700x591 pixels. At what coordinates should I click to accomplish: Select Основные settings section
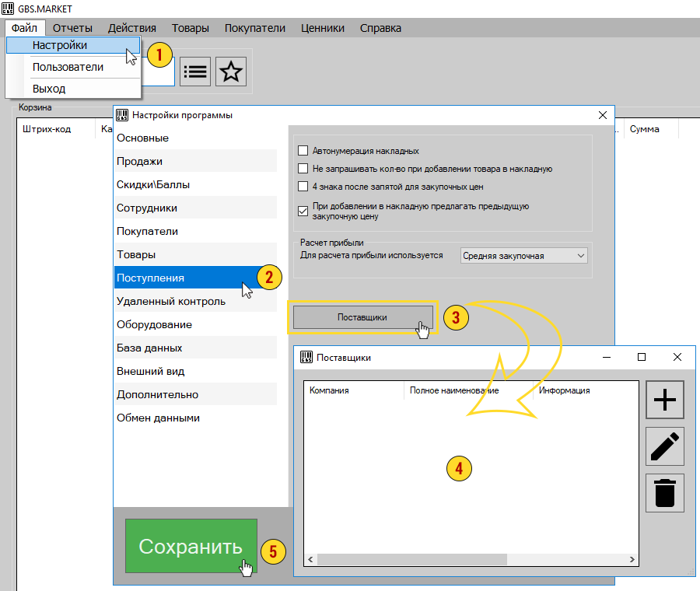[195, 138]
